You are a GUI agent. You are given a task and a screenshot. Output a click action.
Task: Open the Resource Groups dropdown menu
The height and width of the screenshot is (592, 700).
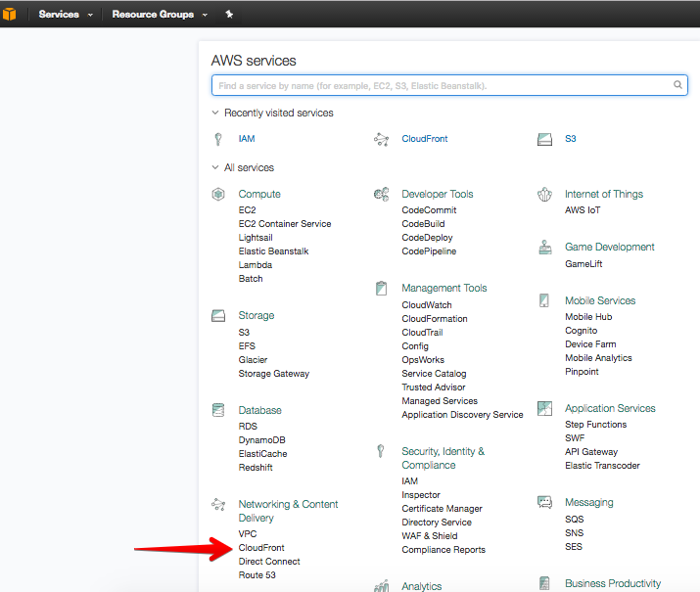tap(160, 15)
